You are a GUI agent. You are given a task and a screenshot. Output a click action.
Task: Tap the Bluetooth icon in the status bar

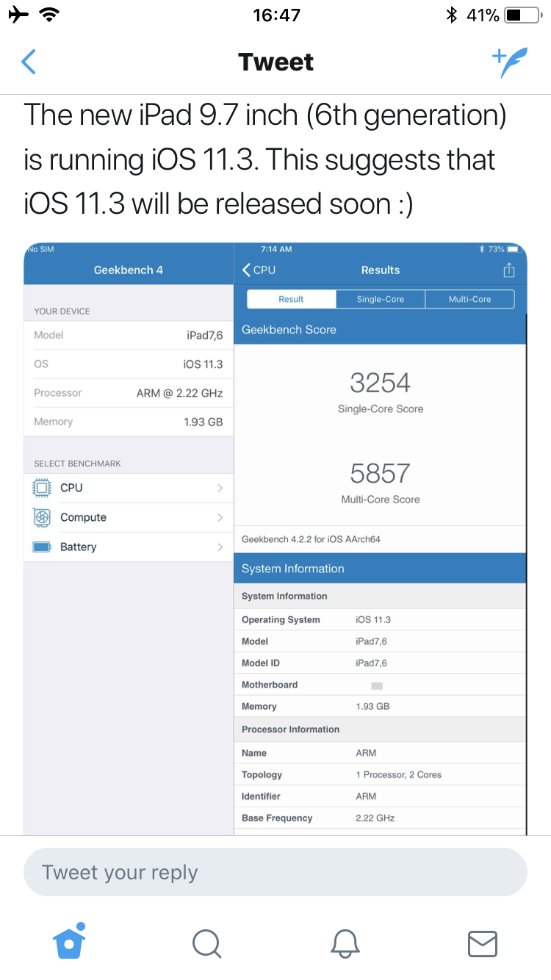452,15
